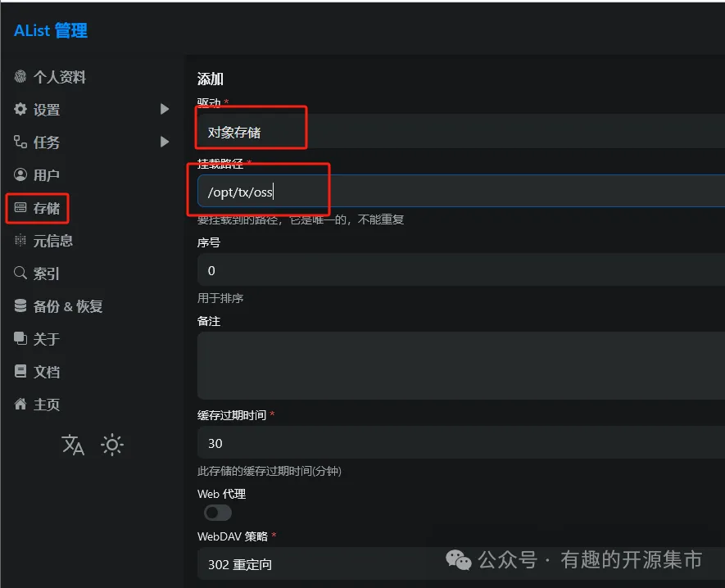The image size is (725, 588).
Task: Click the database icon for 备份 & 恢复
Action: tap(20, 305)
